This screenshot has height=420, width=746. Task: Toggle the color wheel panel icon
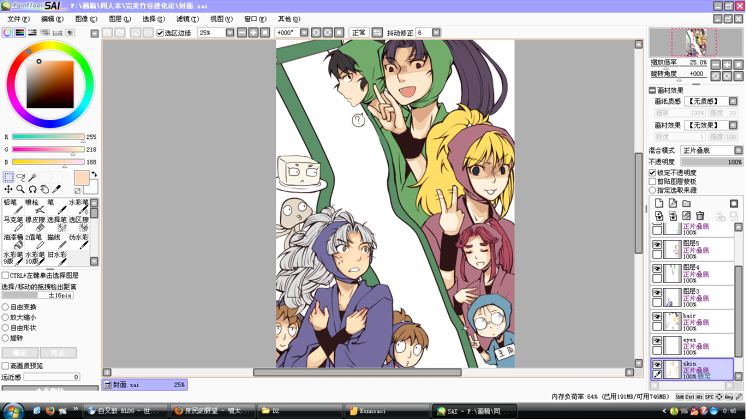7,32
